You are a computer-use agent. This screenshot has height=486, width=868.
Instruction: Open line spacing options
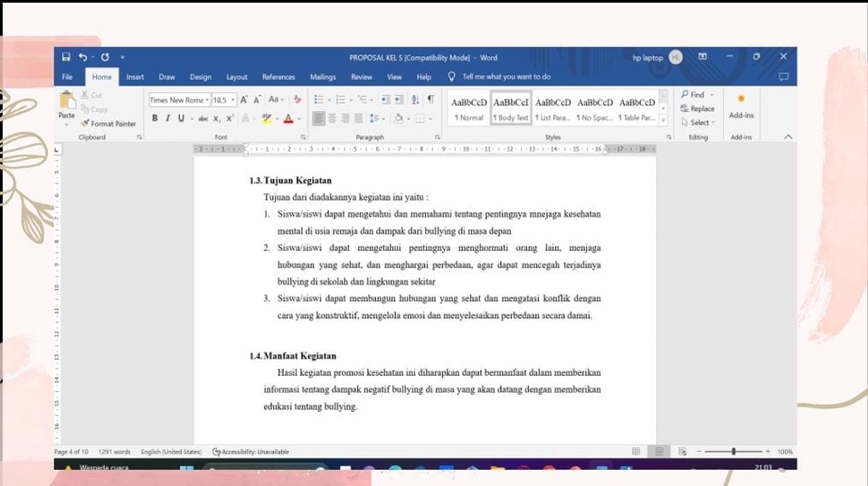[x=377, y=118]
